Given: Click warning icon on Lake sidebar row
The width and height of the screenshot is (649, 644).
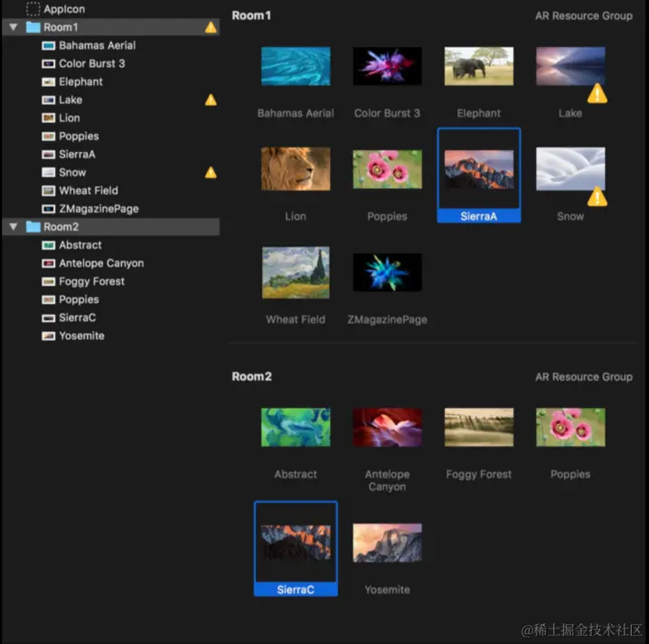Looking at the screenshot, I should 211,99.
